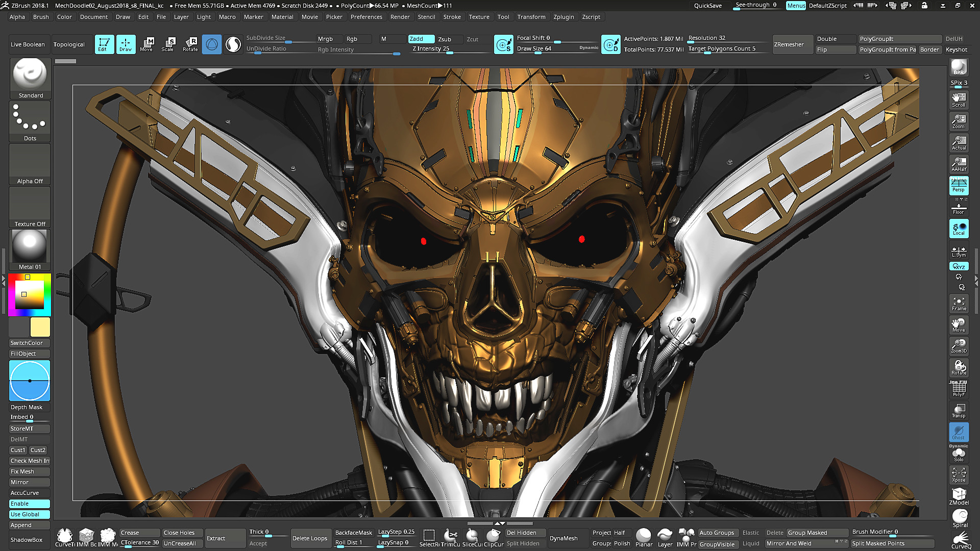Open the IMM Pr brush popup
The image size is (980, 551).
click(686, 538)
